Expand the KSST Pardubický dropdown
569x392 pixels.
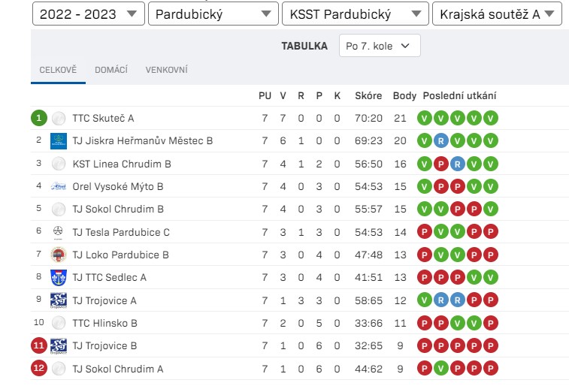pyautogui.click(x=356, y=14)
